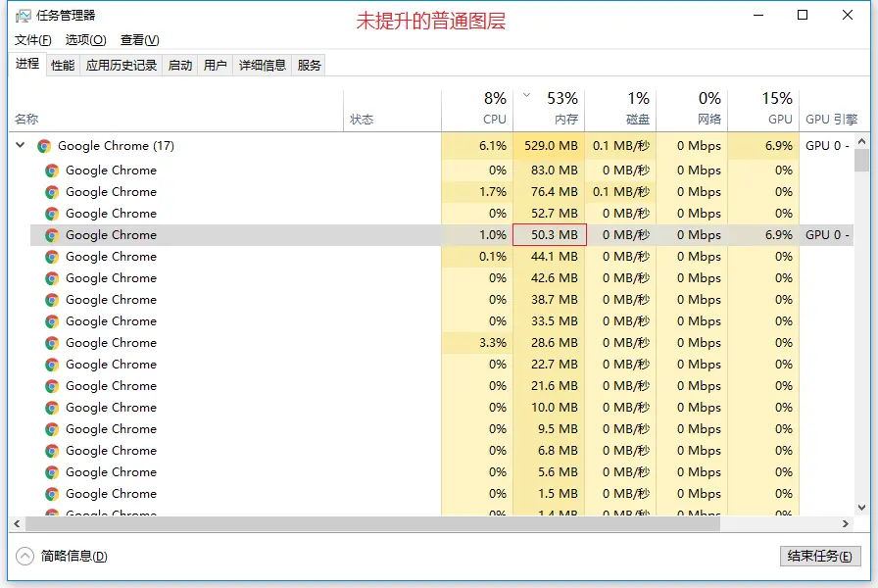Switch to the 应用历史记录 tab
This screenshot has height=588, width=878.
click(122, 66)
